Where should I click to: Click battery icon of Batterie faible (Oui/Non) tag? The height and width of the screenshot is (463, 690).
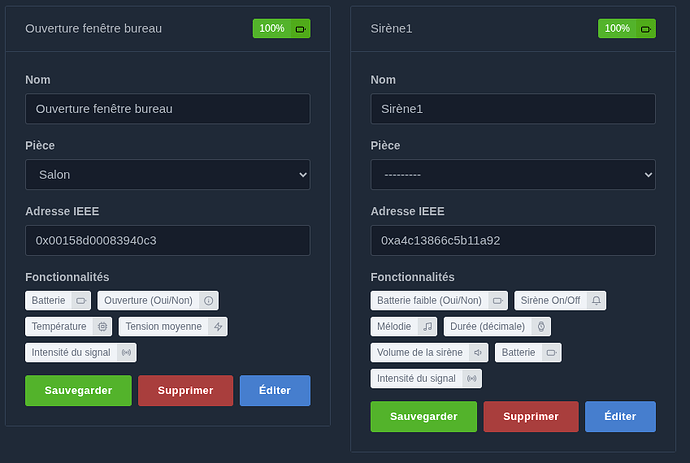point(498,301)
